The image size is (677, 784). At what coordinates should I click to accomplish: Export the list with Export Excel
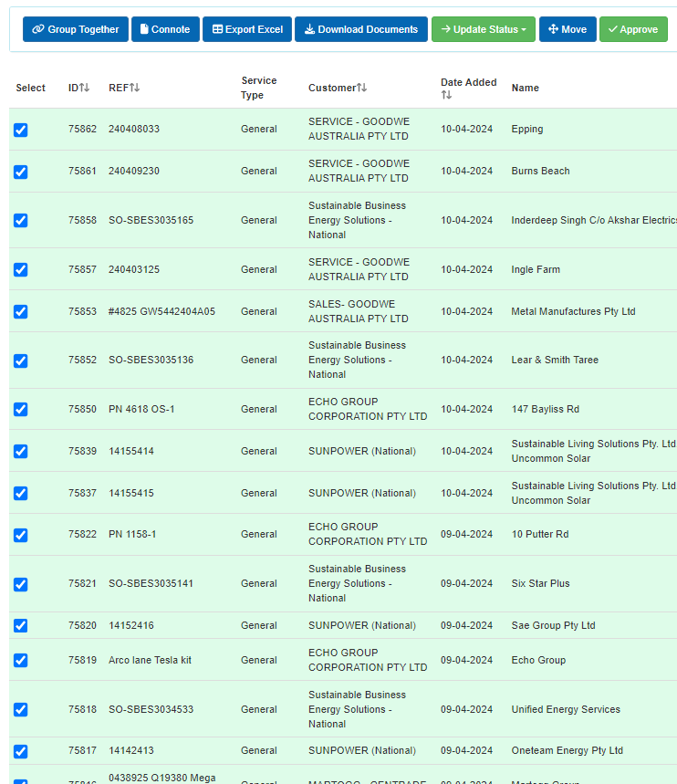point(247,29)
